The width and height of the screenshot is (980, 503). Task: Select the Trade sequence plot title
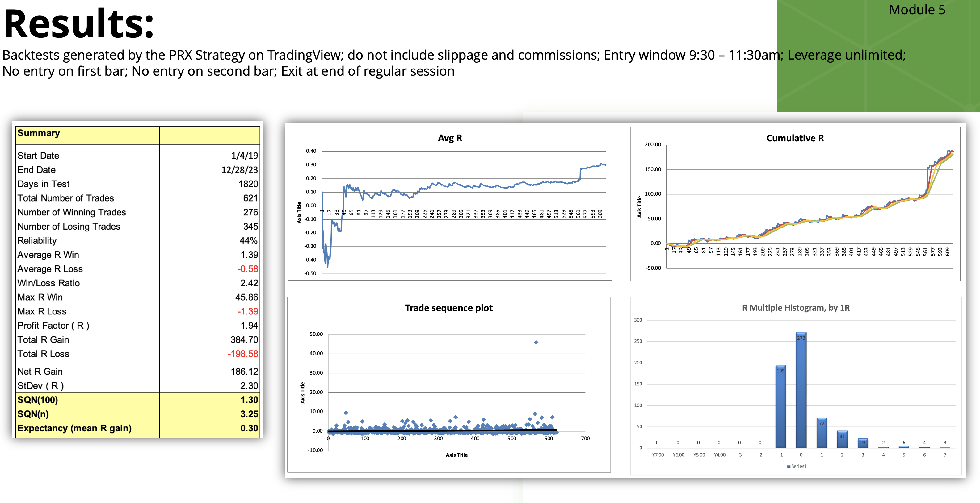point(448,308)
